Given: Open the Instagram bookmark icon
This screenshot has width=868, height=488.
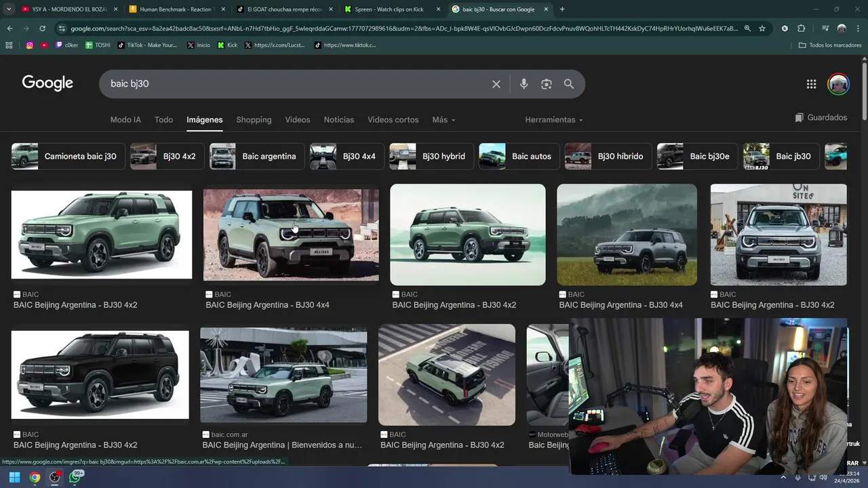Looking at the screenshot, I should click(x=30, y=45).
